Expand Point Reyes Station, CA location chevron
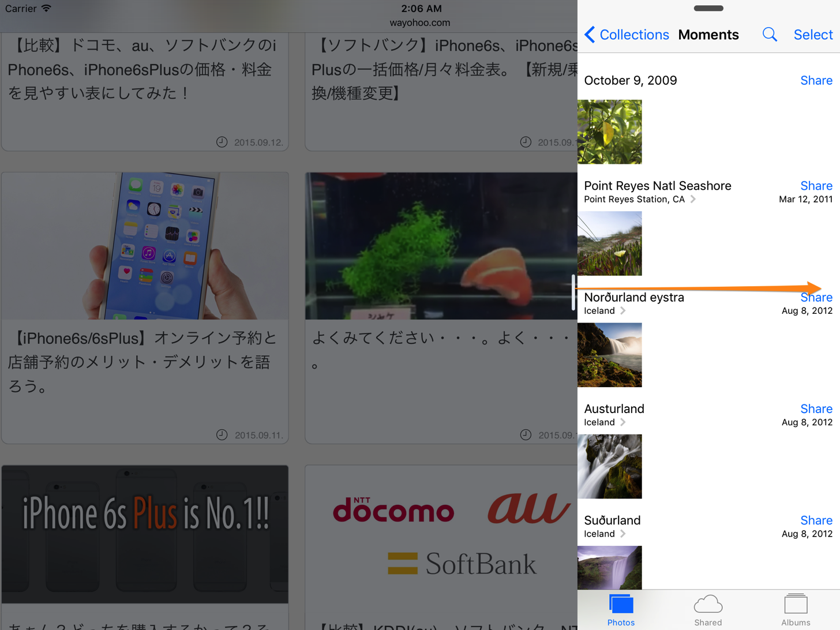The height and width of the screenshot is (630, 840). [693, 199]
